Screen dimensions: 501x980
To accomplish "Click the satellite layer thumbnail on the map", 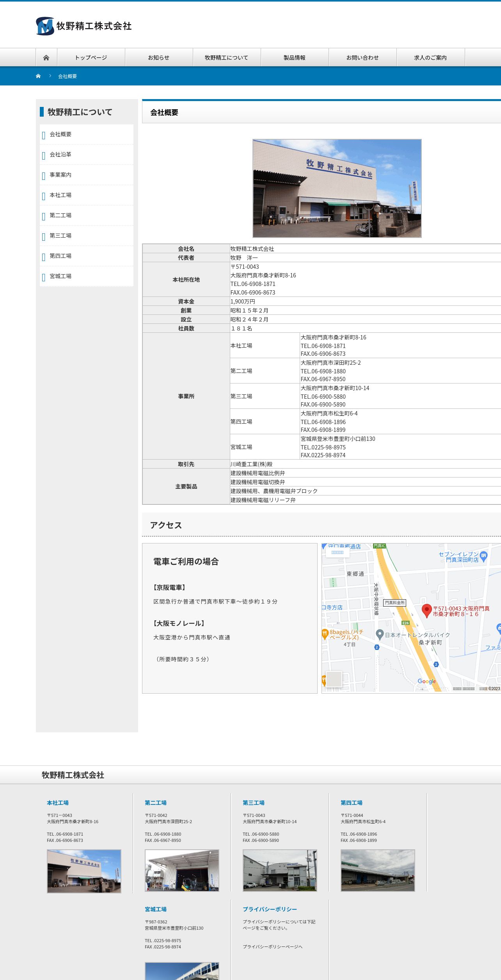I will 334,679.
